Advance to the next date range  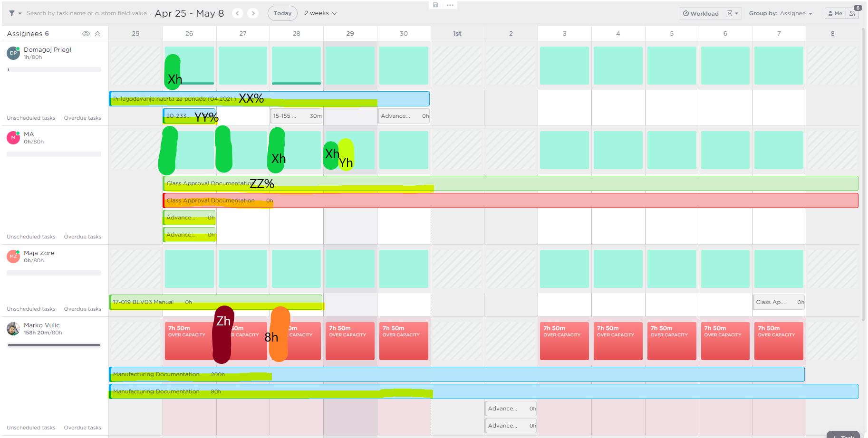253,13
